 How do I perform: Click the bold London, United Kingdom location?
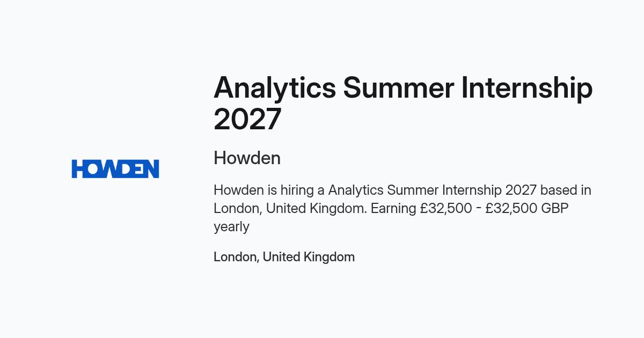pyautogui.click(x=284, y=257)
